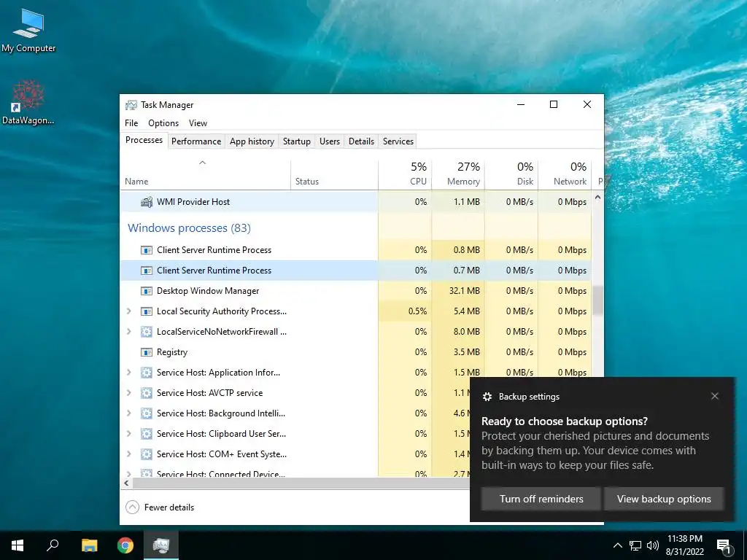Screen dimensions: 747x560
Task: Click View backup options button
Action: click(664, 499)
